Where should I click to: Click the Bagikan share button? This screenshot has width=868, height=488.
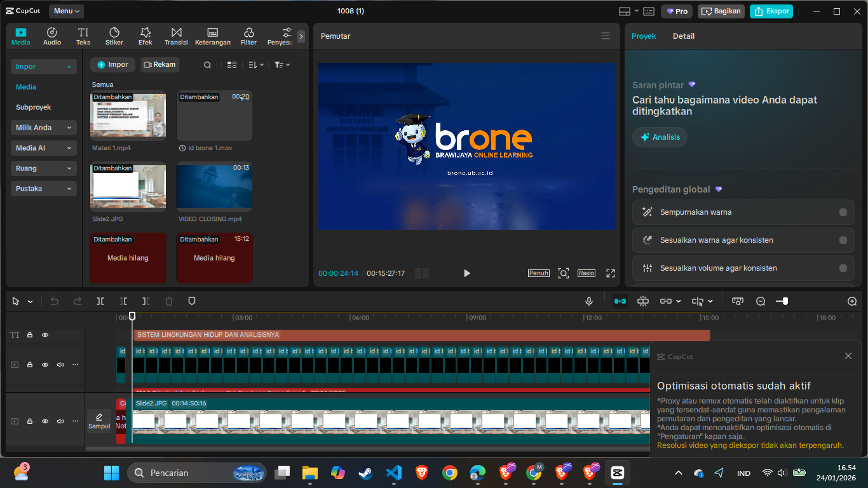(x=721, y=11)
